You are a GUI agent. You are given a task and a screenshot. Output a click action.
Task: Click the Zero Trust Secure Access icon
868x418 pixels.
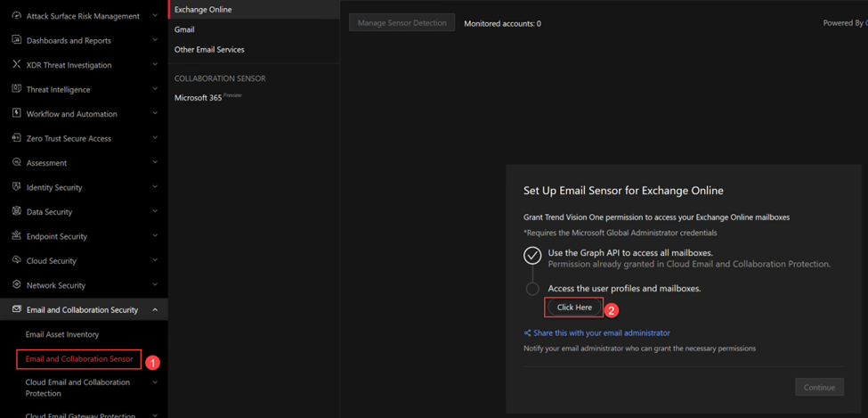pos(16,138)
